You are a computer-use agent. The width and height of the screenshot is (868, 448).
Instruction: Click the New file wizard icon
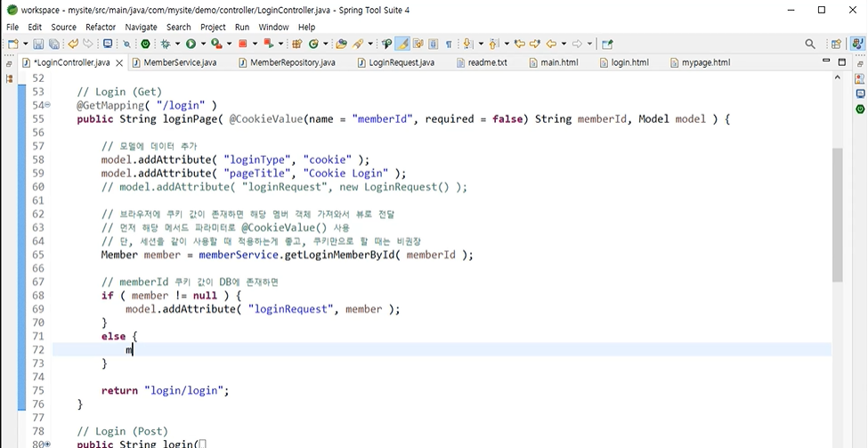[12, 44]
